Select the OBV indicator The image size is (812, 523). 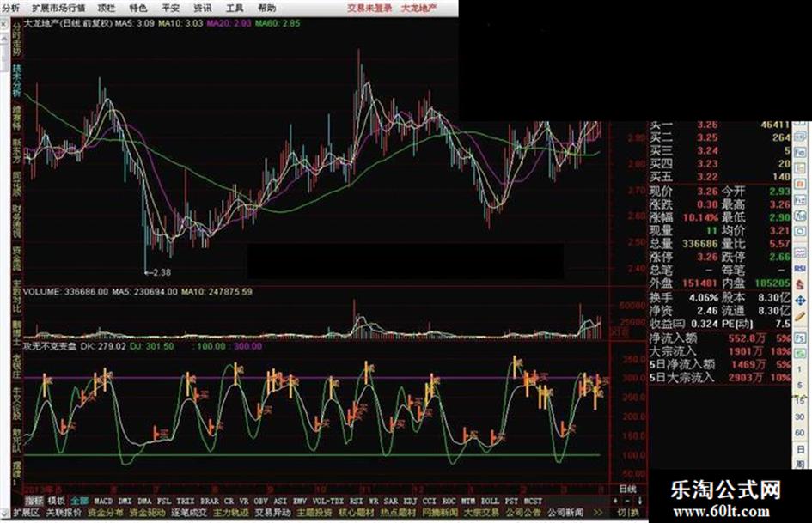[260, 501]
